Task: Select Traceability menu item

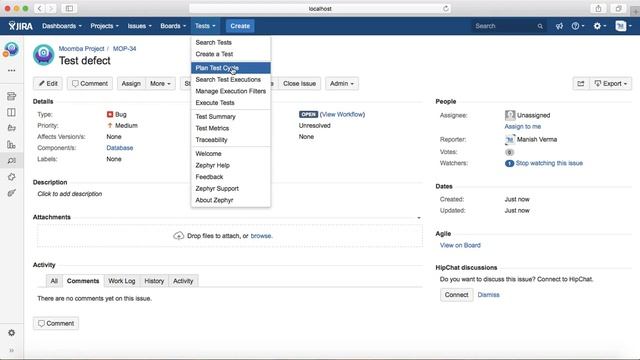Action: (x=231, y=140)
